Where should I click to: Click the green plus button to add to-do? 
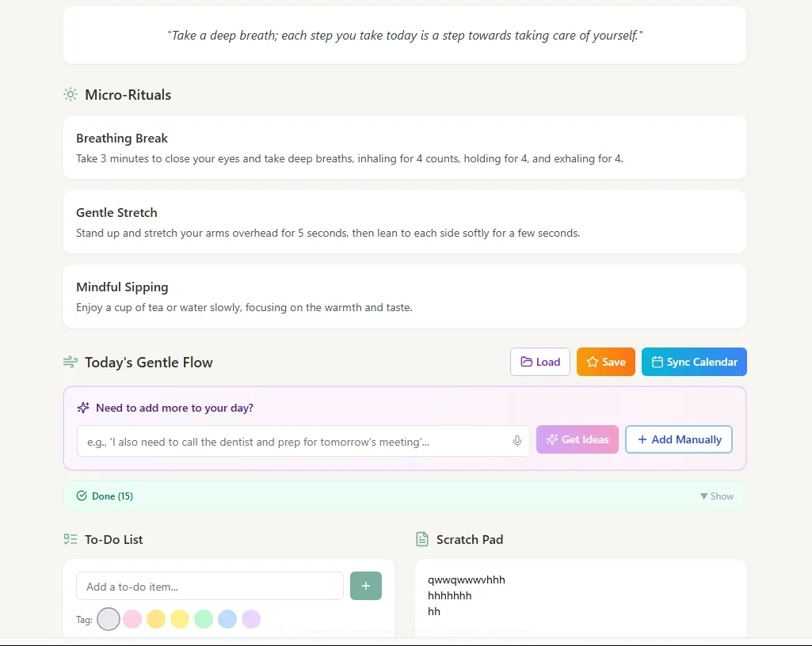point(366,586)
